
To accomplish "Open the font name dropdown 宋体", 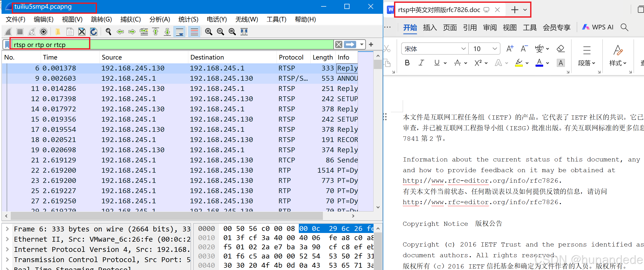I will 463,49.
